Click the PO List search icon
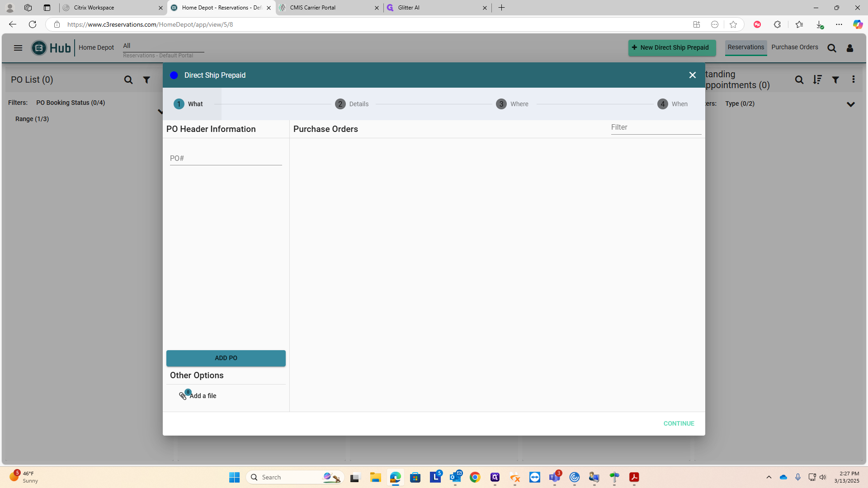This screenshot has height=488, width=868. tap(128, 80)
